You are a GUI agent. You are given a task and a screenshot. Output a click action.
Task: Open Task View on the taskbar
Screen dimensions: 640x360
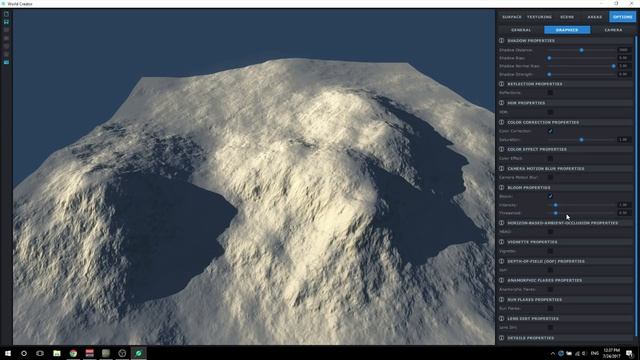40,353
